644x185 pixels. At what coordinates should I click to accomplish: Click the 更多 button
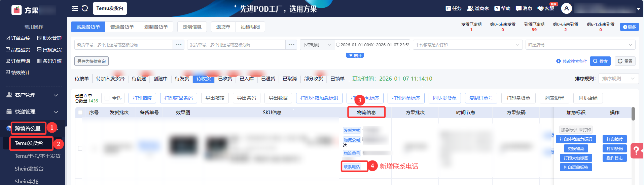(630, 27)
